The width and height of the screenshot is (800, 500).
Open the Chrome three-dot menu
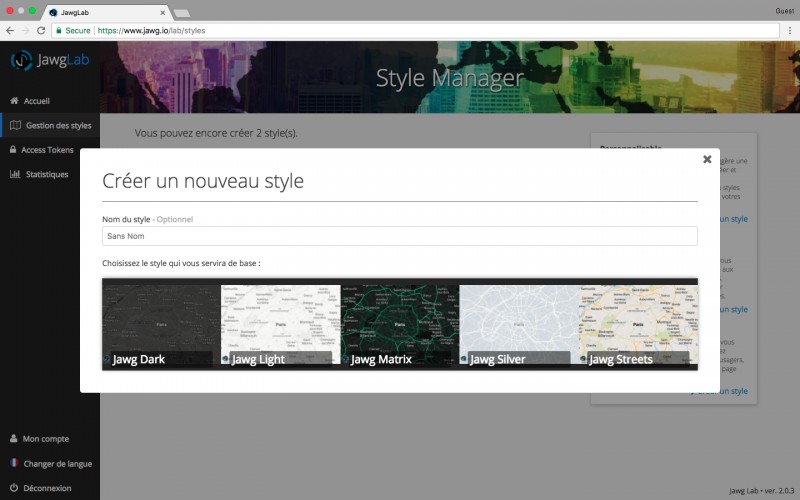point(790,31)
